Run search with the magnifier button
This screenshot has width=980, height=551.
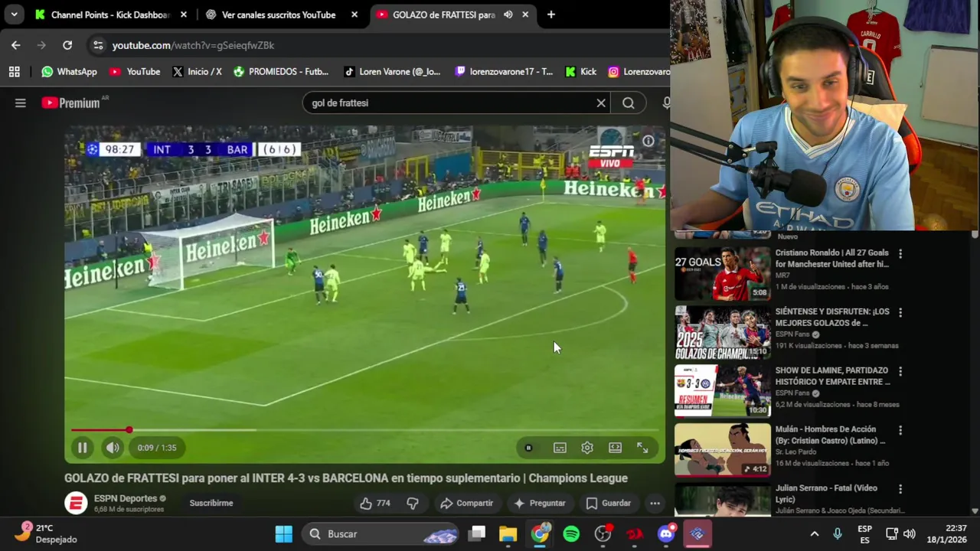pyautogui.click(x=629, y=103)
